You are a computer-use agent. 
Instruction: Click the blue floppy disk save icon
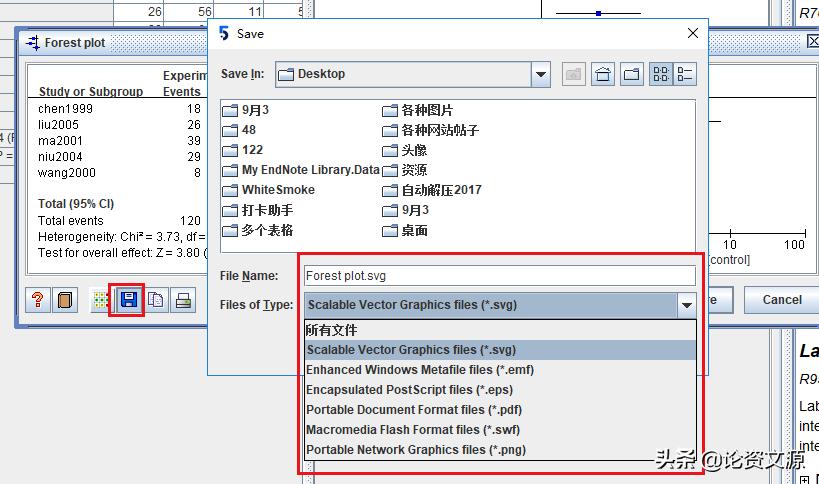point(128,300)
